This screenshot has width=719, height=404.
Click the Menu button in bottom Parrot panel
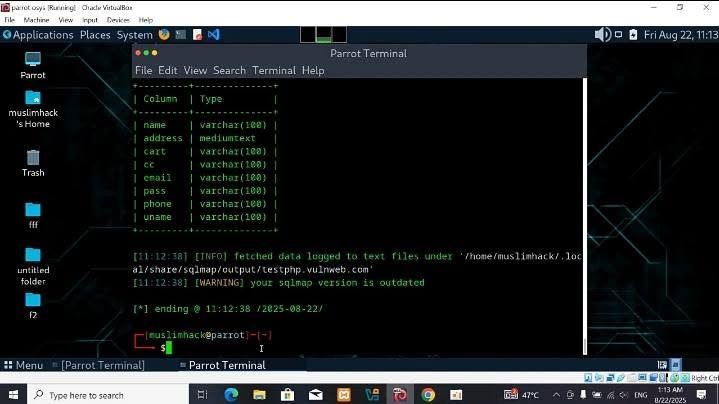(x=23, y=365)
